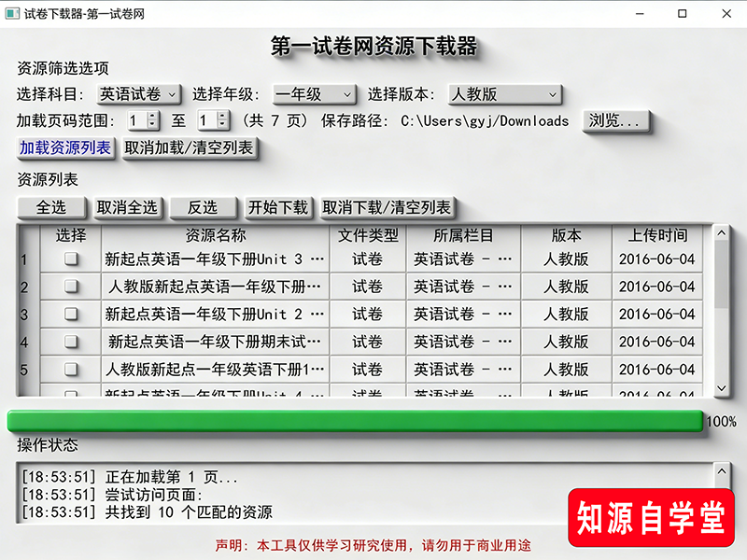Click the app icon in the title bar

click(14, 14)
